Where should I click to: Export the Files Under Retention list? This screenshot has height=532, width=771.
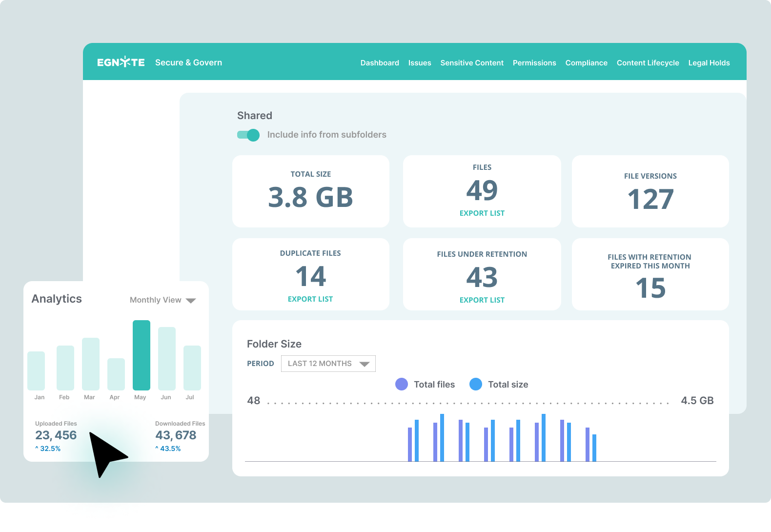tap(482, 300)
